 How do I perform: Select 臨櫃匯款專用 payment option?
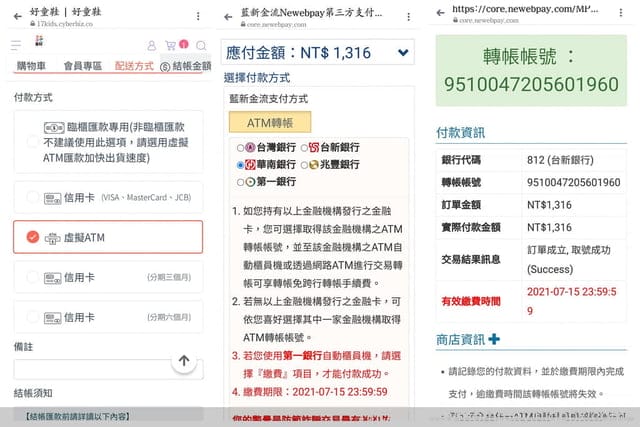[x=108, y=142]
